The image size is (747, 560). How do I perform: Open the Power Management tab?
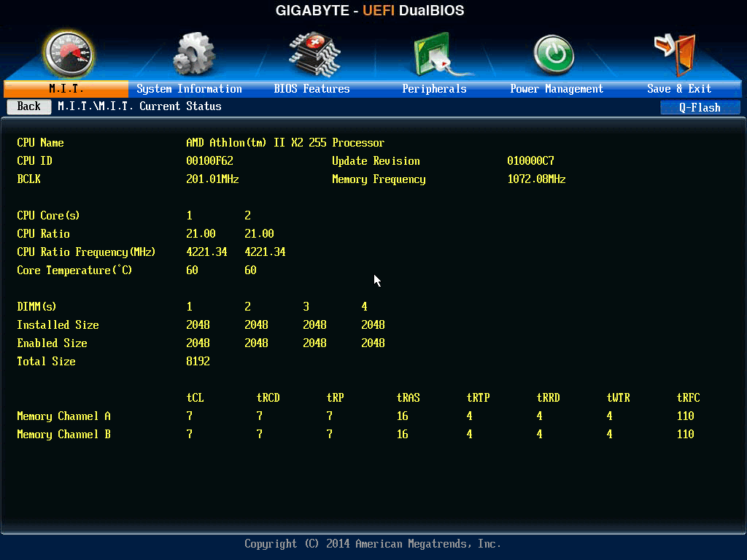[557, 88]
